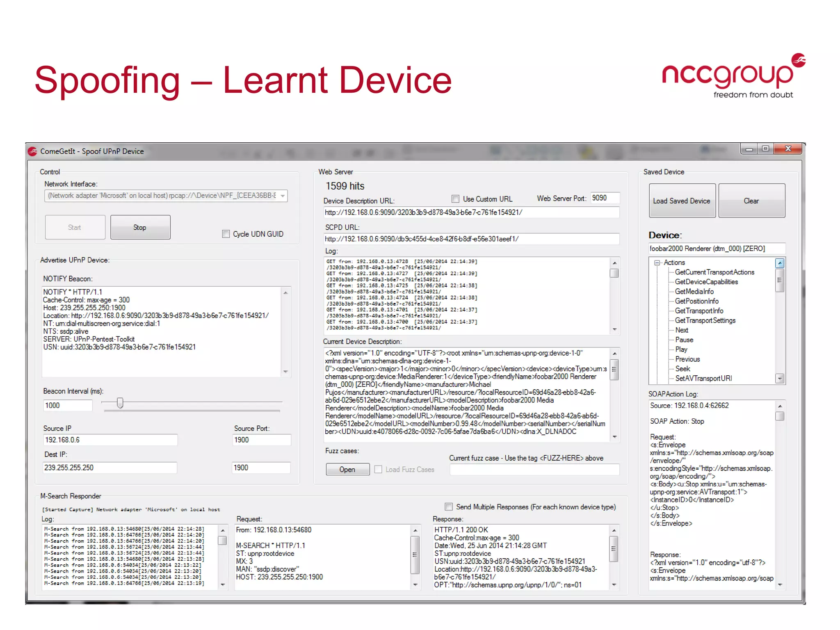Click the SCPD URL field
The height and width of the screenshot is (630, 840).
coord(471,239)
